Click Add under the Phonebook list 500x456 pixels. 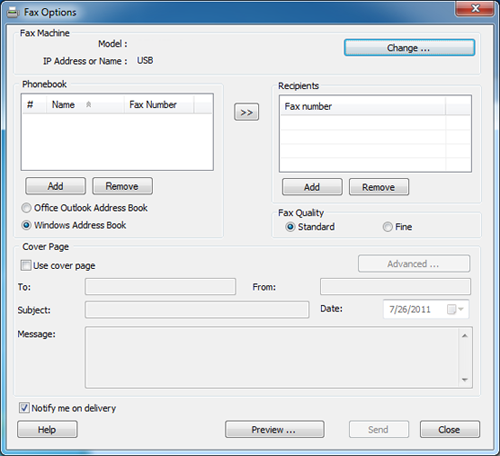pyautogui.click(x=55, y=186)
